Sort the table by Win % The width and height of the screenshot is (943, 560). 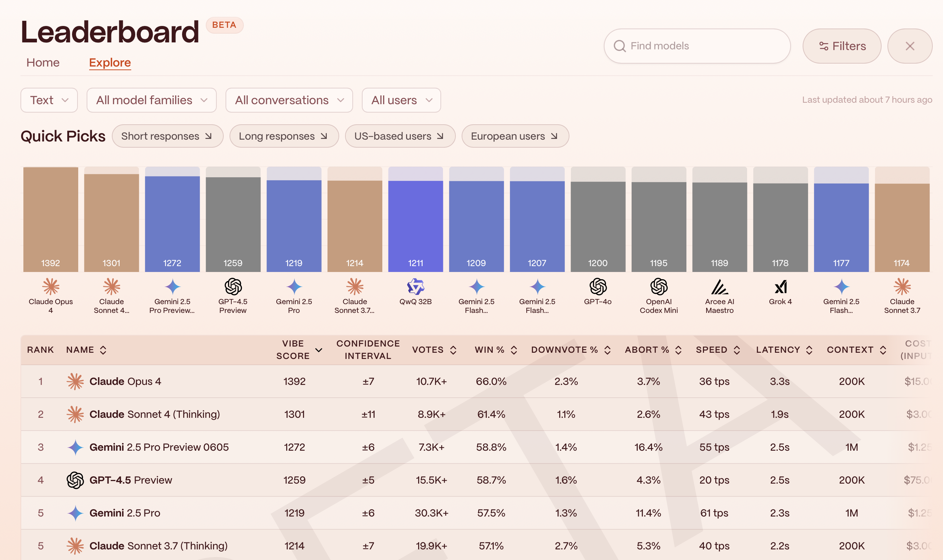click(496, 350)
